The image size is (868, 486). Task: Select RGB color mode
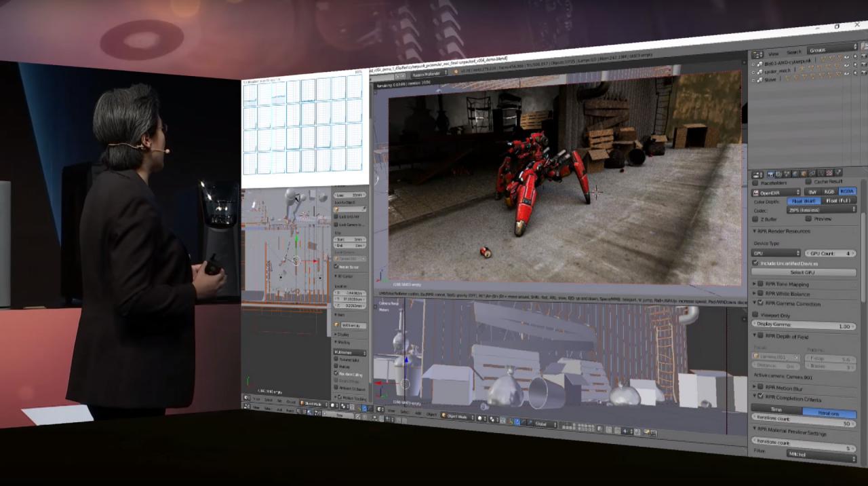click(829, 191)
